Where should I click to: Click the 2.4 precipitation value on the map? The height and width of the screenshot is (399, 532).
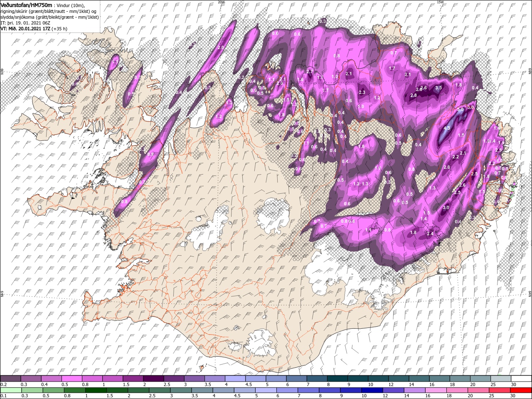430,234
